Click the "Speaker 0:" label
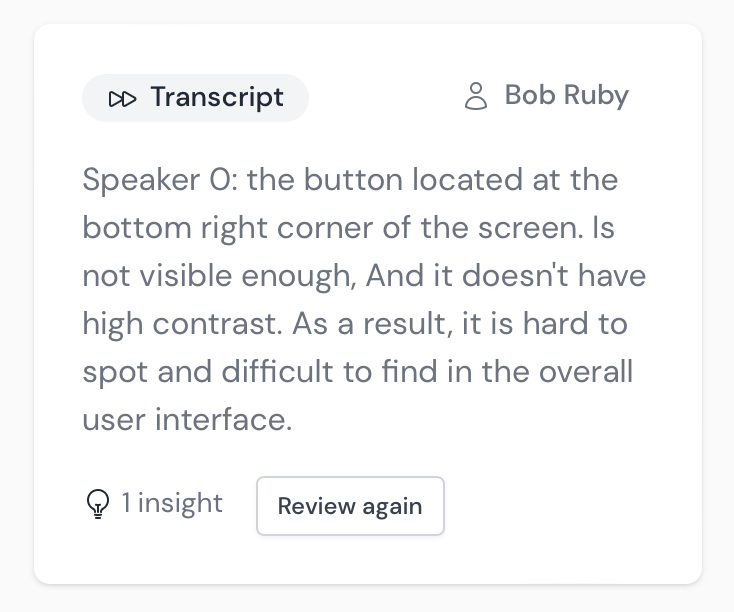This screenshot has height=612, width=734. [159, 181]
